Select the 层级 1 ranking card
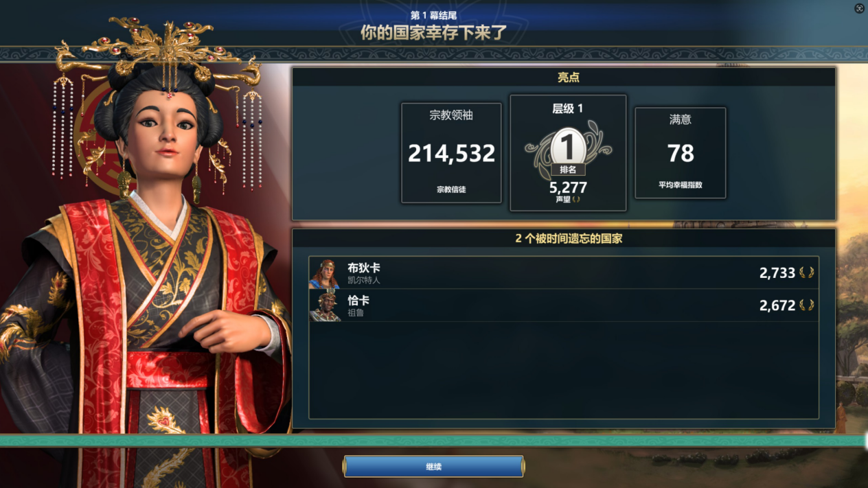This screenshot has height=488, width=868. 568,152
